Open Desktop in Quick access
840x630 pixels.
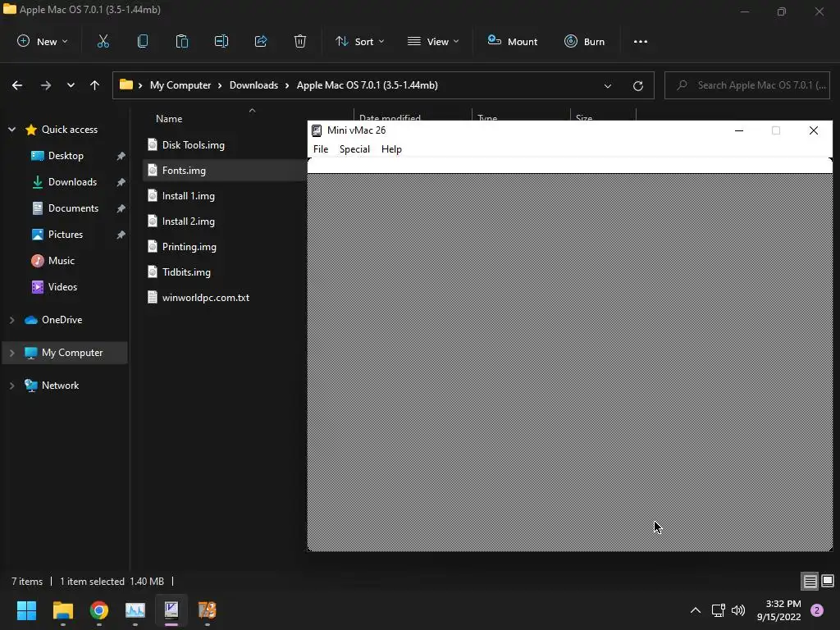(66, 156)
